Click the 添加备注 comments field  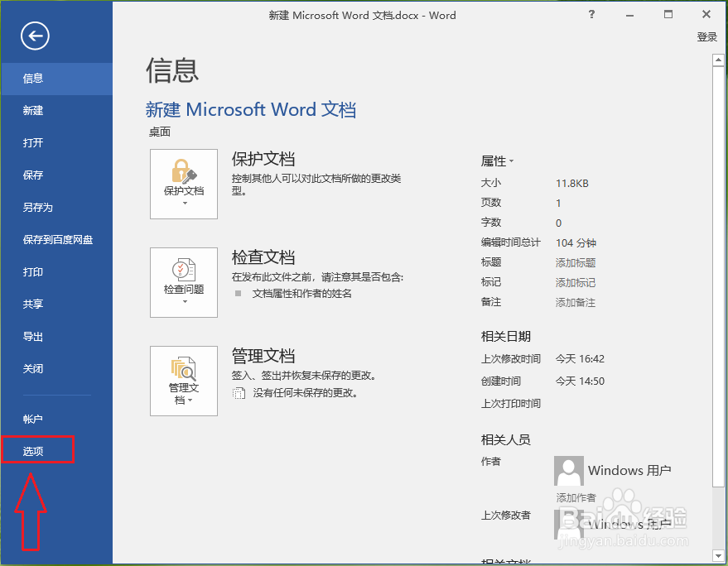pos(576,303)
